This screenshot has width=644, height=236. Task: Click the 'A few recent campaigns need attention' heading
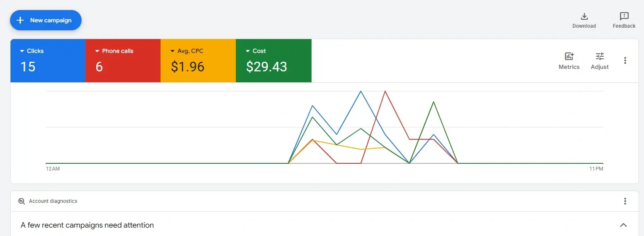click(x=87, y=225)
